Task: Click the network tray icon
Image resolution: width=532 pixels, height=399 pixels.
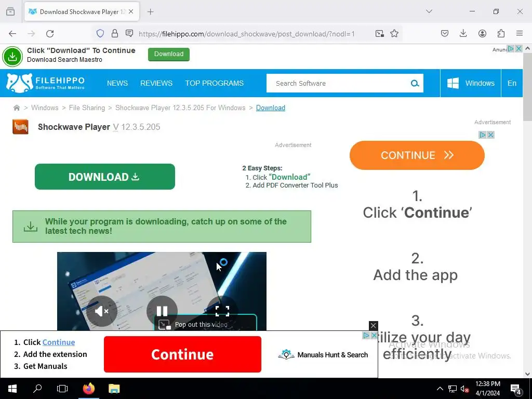Action: point(453,389)
